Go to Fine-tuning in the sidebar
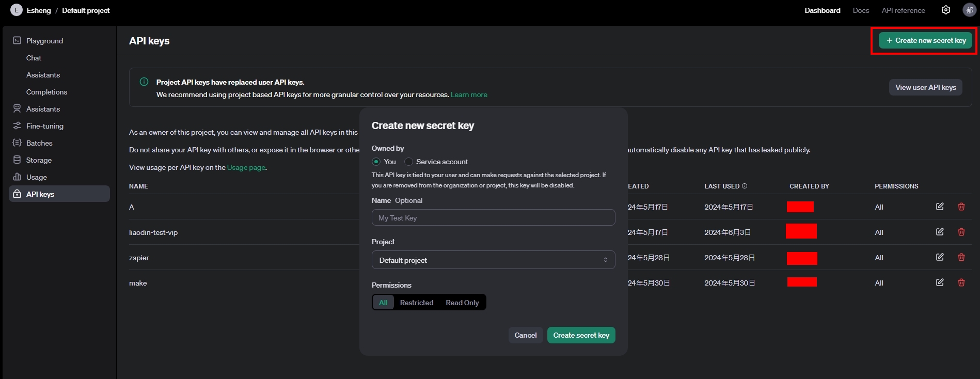Screen dimensions: 980x379 click(x=44, y=126)
